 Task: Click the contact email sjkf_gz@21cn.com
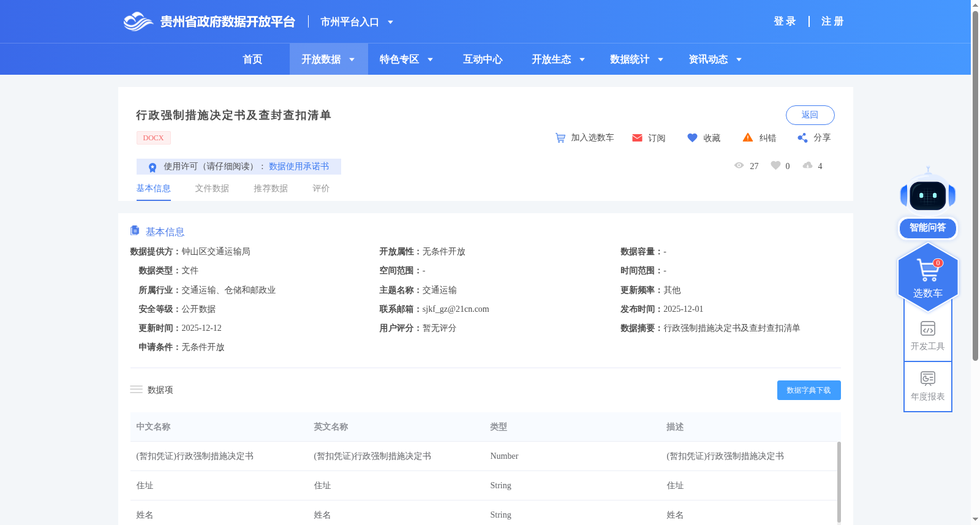click(x=456, y=309)
